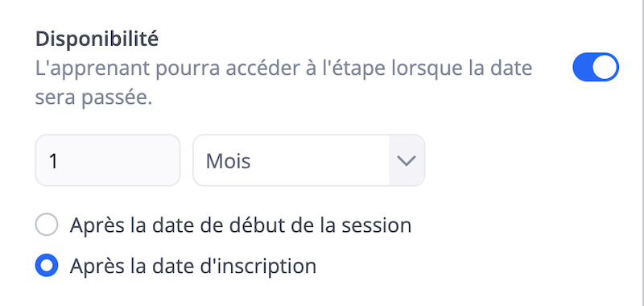Viewport: 644px width, 306px height.
Task: Click the Mois text inside the combo box
Action: tap(228, 161)
